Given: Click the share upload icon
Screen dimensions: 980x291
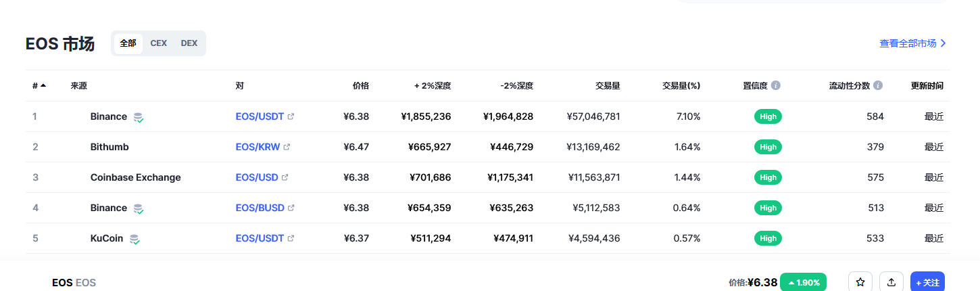Looking at the screenshot, I should pyautogui.click(x=891, y=282).
